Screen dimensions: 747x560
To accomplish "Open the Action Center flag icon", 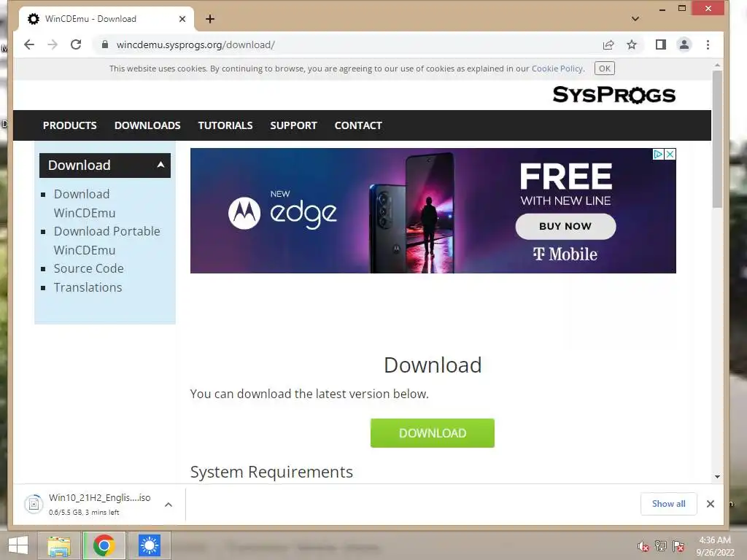I will (678, 546).
